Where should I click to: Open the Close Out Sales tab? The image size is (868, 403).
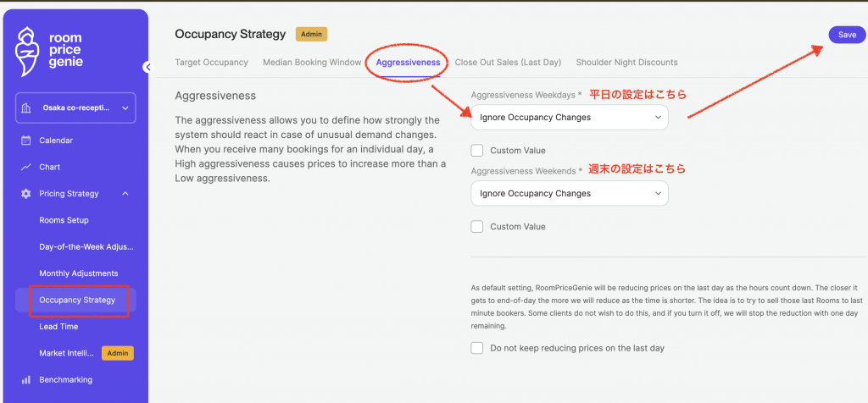click(508, 63)
